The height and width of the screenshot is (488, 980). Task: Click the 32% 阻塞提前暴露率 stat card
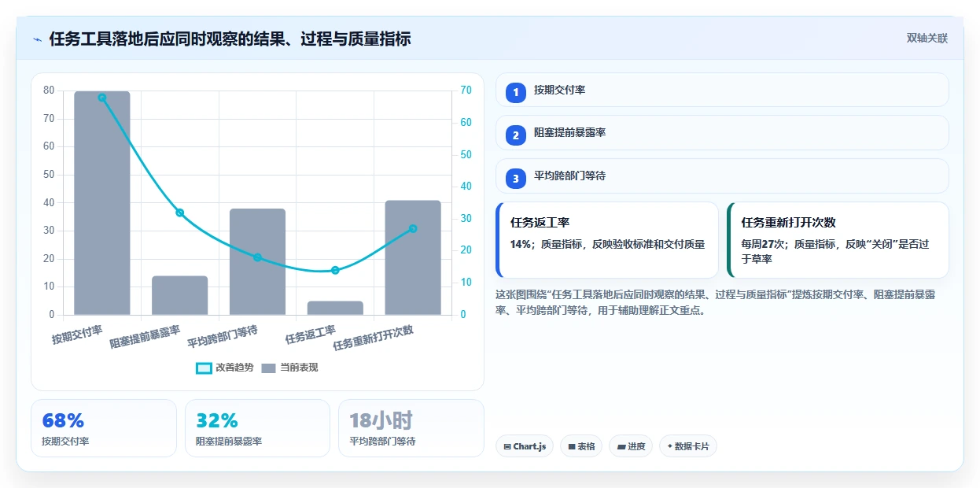click(x=257, y=428)
